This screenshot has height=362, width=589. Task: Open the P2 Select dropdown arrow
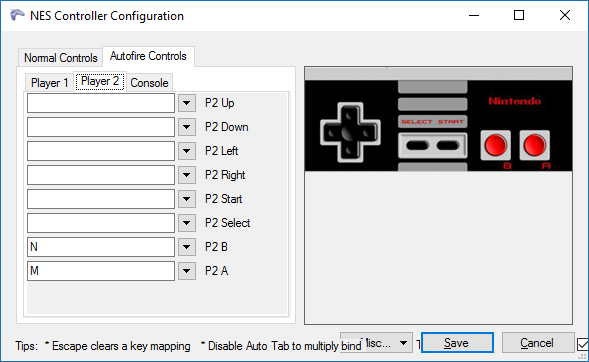point(187,223)
